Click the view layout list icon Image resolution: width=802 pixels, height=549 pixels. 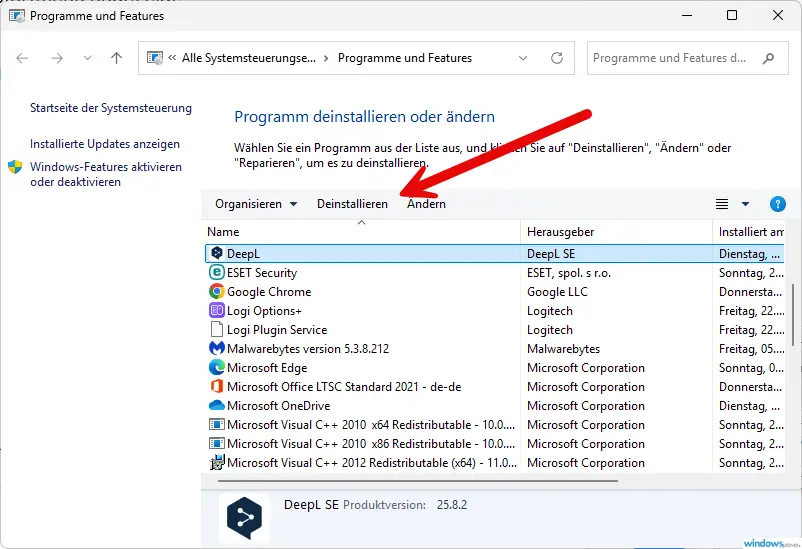point(722,204)
